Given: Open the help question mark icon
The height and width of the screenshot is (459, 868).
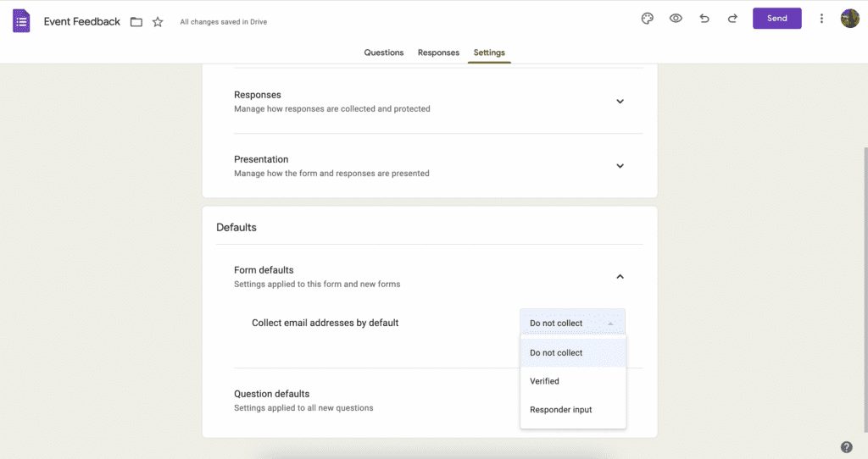Looking at the screenshot, I should coord(847,447).
